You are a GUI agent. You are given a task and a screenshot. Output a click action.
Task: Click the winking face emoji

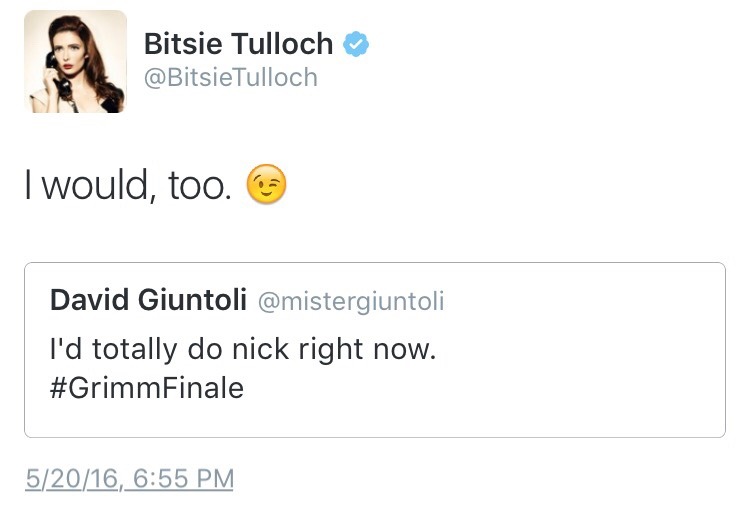tap(266, 185)
